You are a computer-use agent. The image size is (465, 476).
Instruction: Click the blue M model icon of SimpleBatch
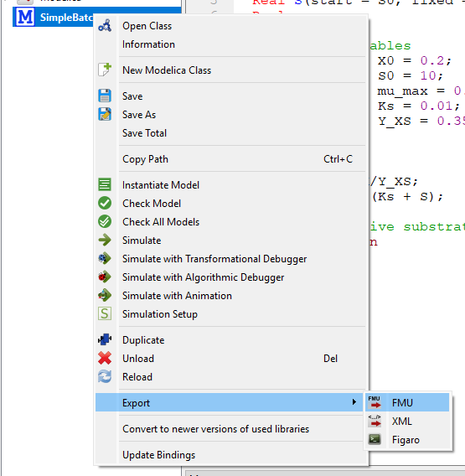point(25,17)
